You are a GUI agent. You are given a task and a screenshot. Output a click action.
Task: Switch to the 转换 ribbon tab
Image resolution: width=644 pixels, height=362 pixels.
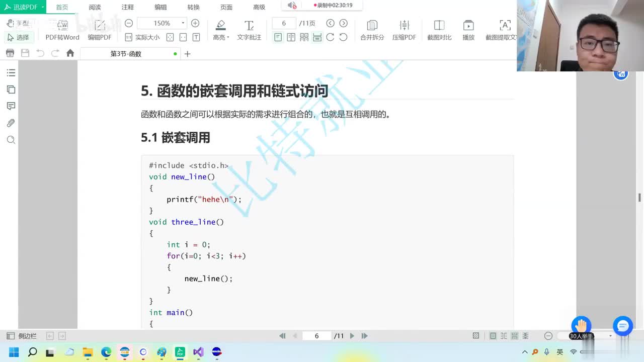click(x=193, y=7)
